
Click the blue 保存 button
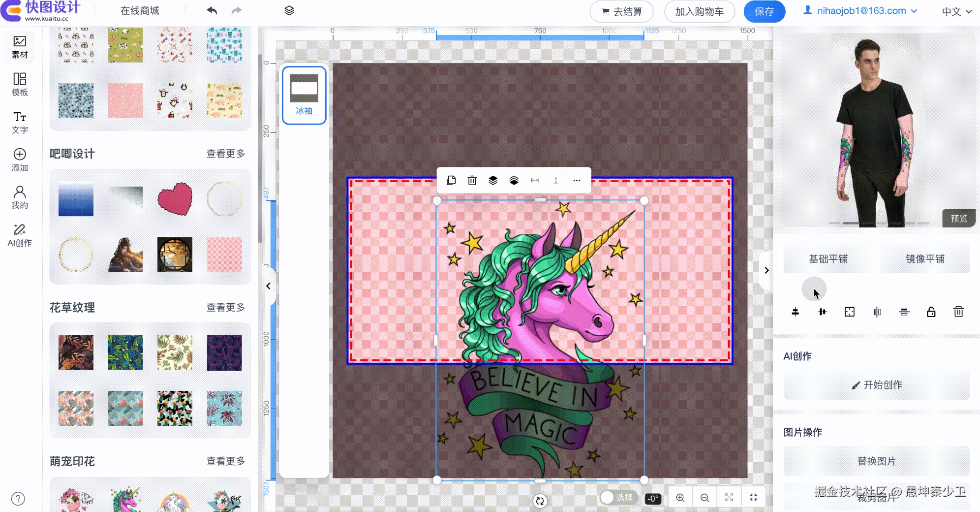click(x=764, y=12)
